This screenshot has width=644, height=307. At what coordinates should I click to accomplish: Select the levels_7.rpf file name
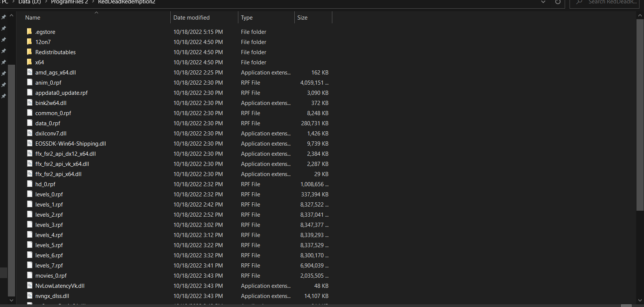tap(49, 266)
